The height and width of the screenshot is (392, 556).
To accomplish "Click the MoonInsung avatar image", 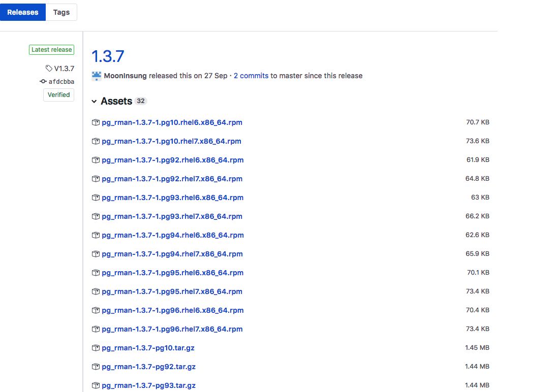I will coord(97,76).
